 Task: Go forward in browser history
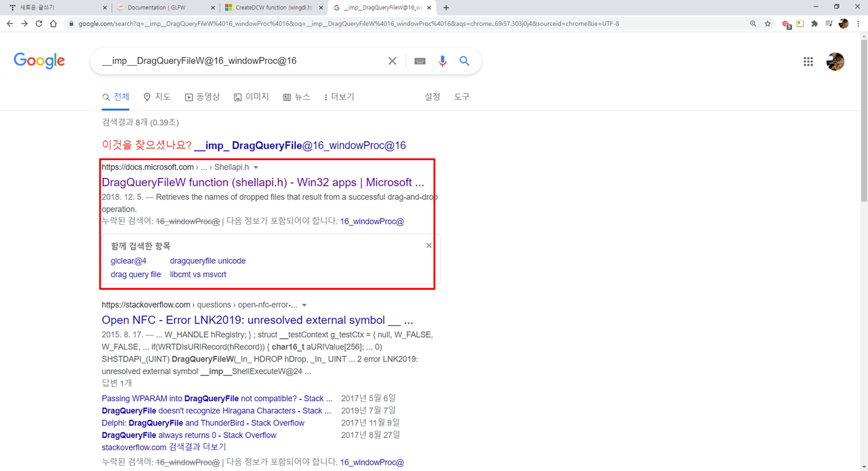coord(24,23)
